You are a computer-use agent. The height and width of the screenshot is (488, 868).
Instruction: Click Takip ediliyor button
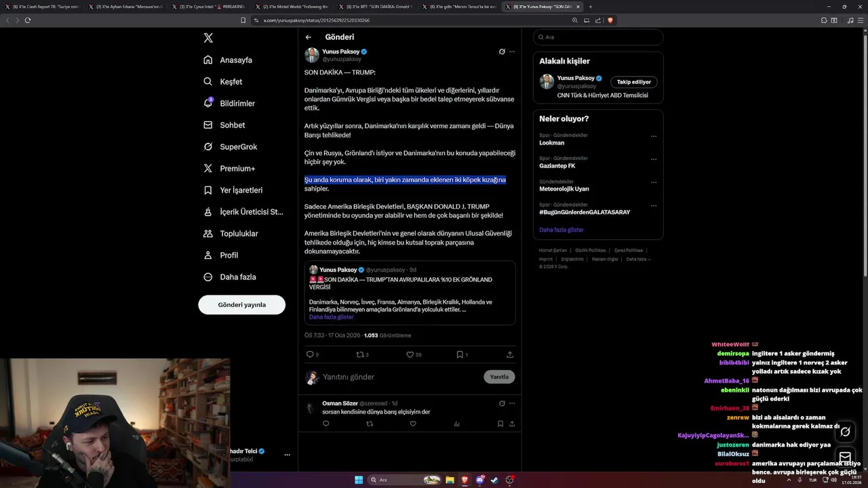pyautogui.click(x=634, y=82)
